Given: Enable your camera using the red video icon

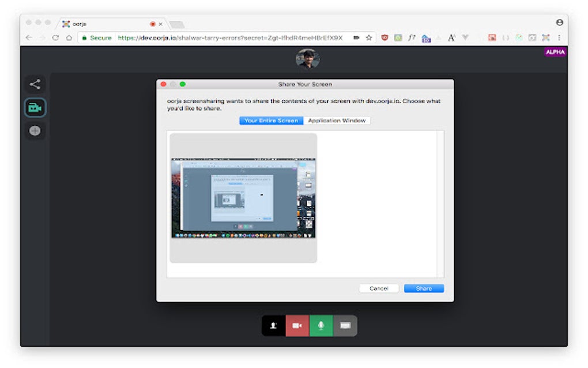Looking at the screenshot, I should [297, 325].
